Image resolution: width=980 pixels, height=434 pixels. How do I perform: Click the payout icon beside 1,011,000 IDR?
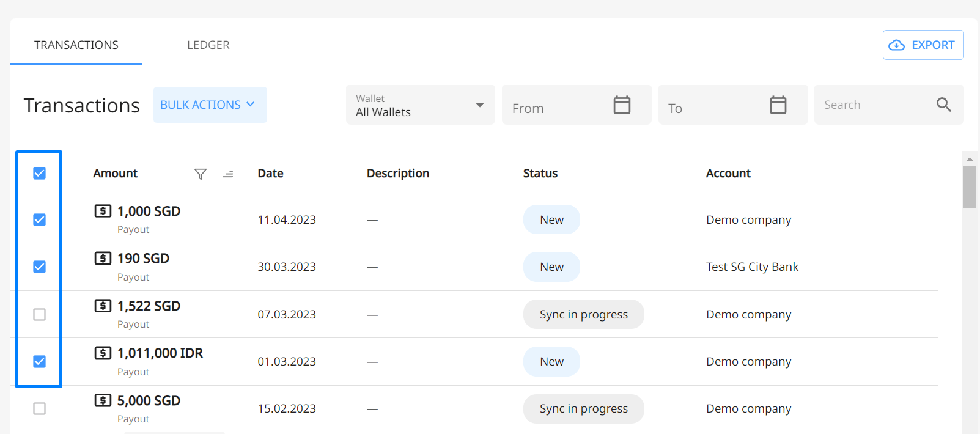103,353
